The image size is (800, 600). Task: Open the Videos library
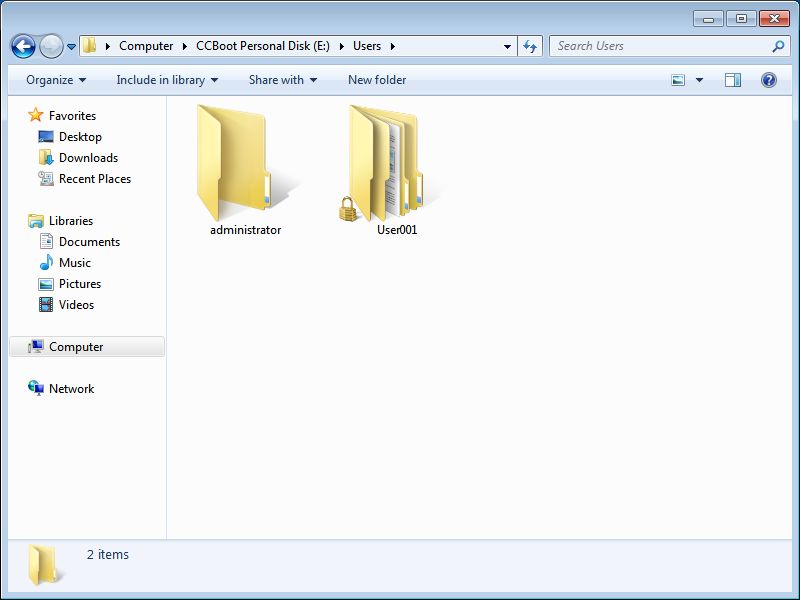[76, 305]
